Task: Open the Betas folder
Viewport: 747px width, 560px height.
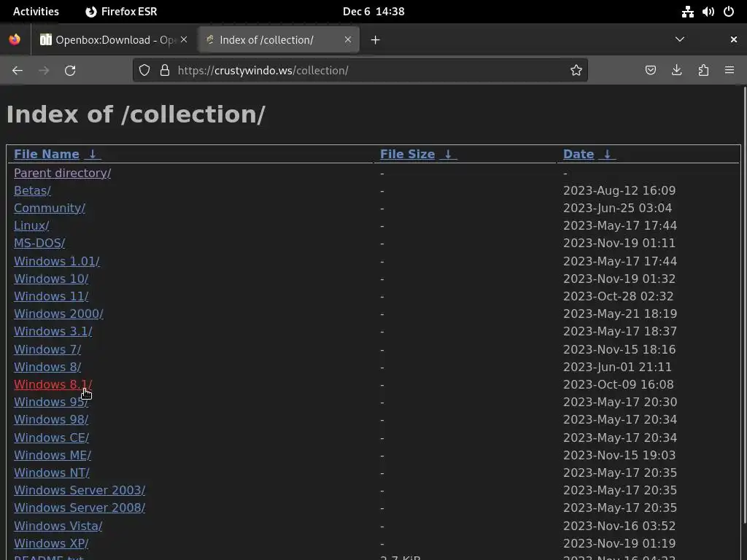Action: [x=32, y=190]
